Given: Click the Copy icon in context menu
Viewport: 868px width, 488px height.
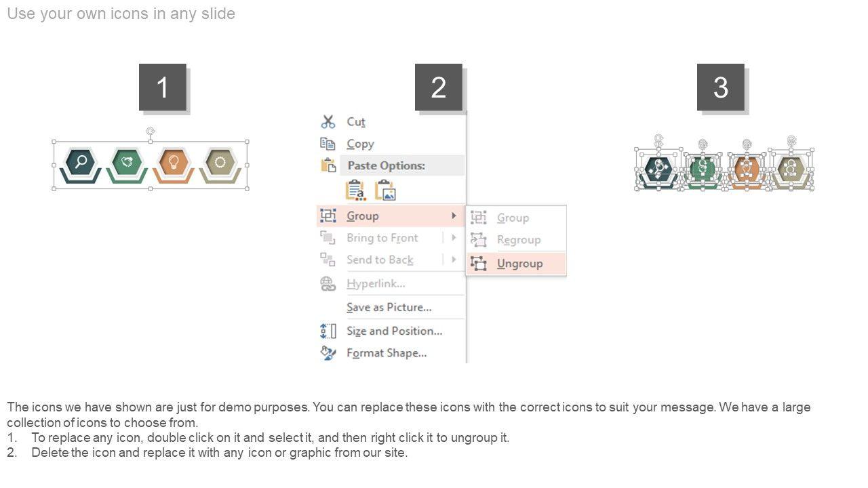Looking at the screenshot, I should 328,144.
